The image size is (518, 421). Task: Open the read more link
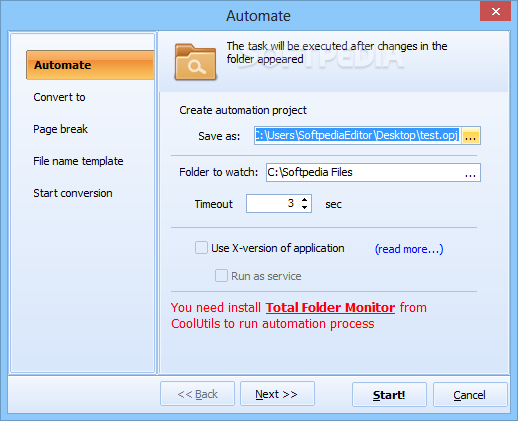coord(409,249)
